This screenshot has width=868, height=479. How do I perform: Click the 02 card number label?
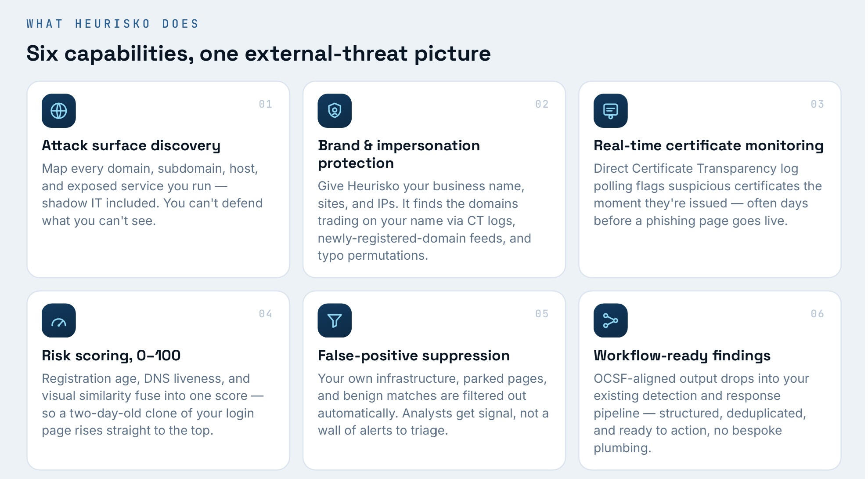tap(542, 104)
